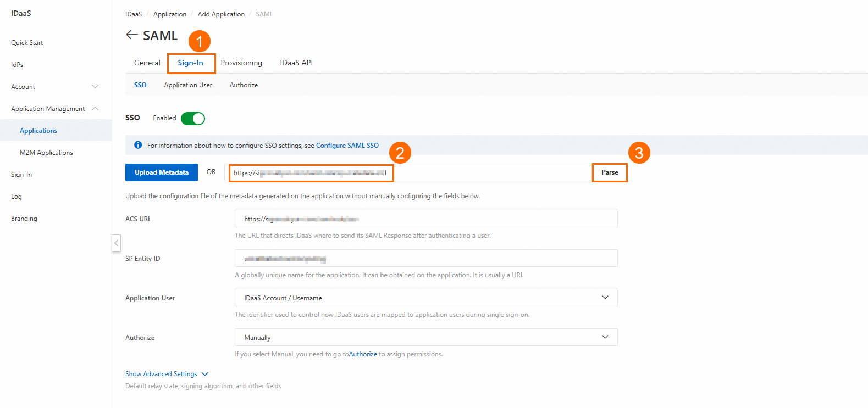The height and width of the screenshot is (408, 868).
Task: Turn off the SSO Enabled switch
Action: (x=193, y=118)
